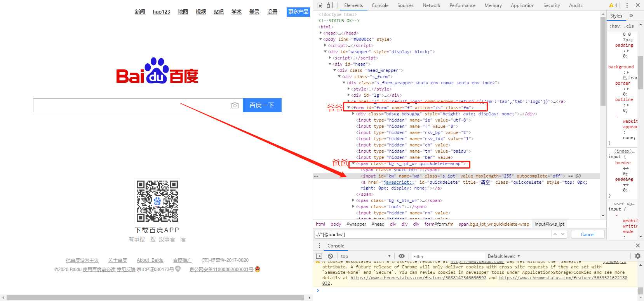This screenshot has width=644, height=301.
Task: Switch to the Elements tab
Action: (x=353, y=5)
